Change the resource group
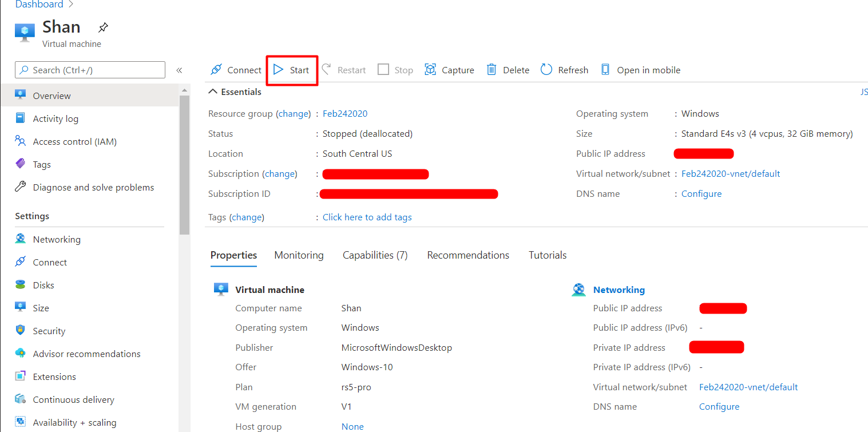The width and height of the screenshot is (868, 432). click(x=294, y=113)
